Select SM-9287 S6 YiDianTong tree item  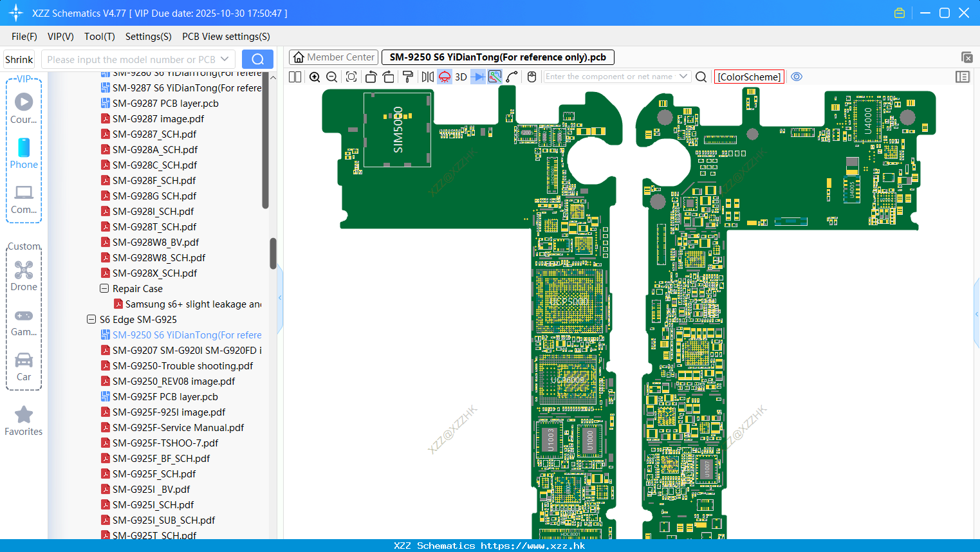187,87
